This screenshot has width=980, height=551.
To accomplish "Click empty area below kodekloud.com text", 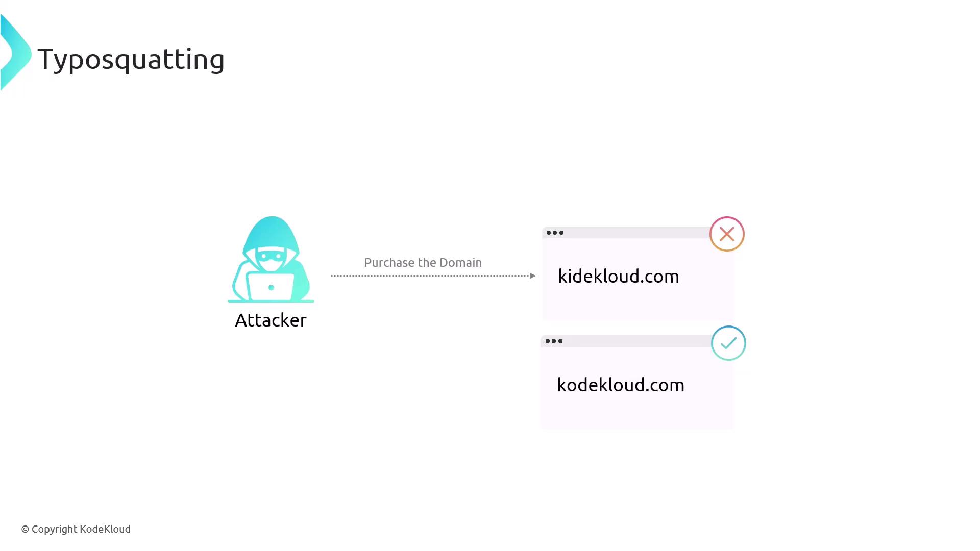I will (x=637, y=414).
